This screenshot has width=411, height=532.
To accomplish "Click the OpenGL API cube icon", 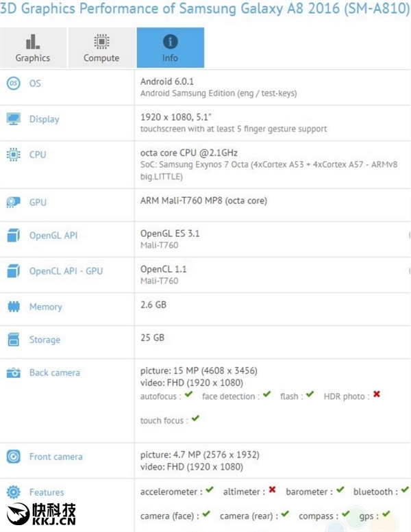I will coord(13,236).
